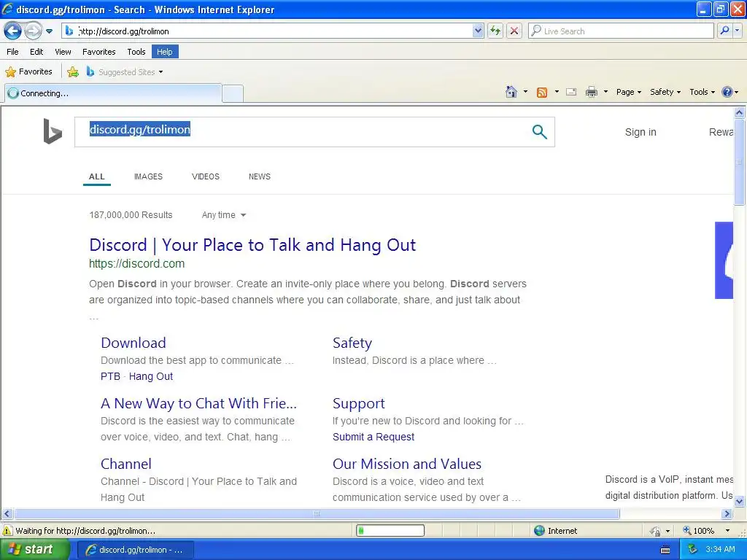Open the View menu
The height and width of the screenshot is (560, 747).
click(63, 52)
